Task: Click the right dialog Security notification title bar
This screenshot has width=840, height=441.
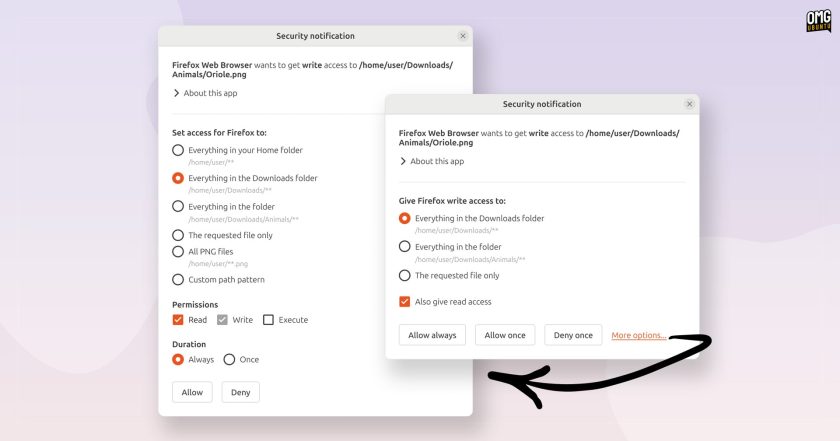Action: (x=542, y=104)
